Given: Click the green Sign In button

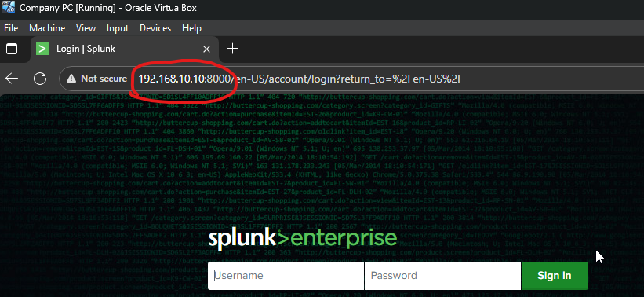Looking at the screenshot, I should [x=555, y=276].
